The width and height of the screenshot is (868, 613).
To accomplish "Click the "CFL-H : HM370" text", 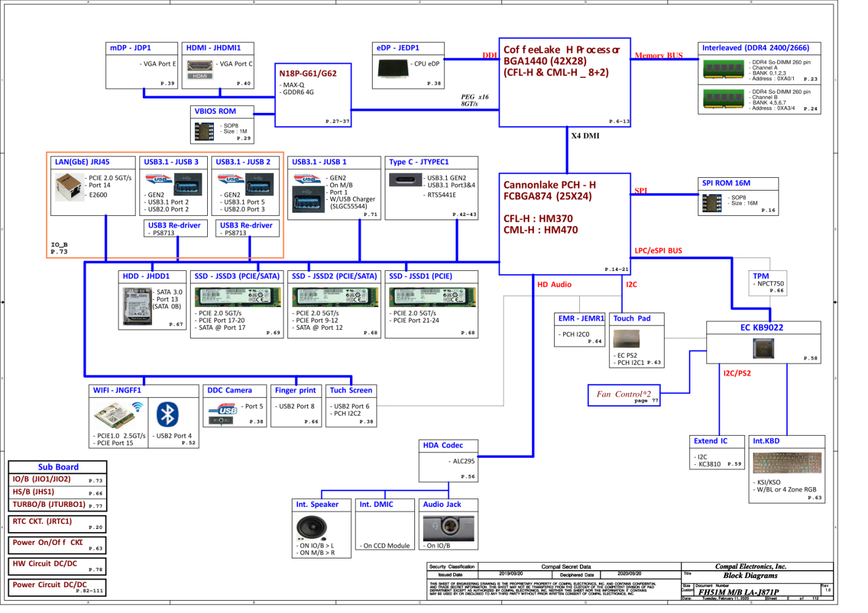I will click(x=538, y=219).
